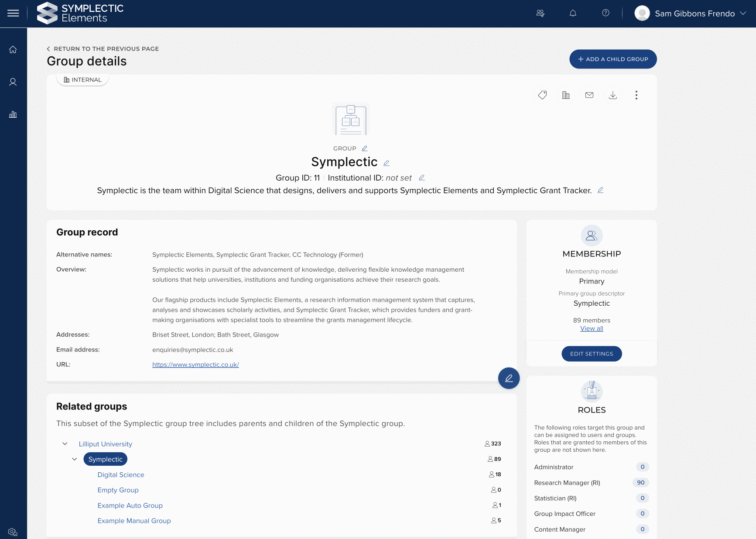Click the Digital Science member count 18
Viewport: 756px width, 539px height.
coord(495,474)
